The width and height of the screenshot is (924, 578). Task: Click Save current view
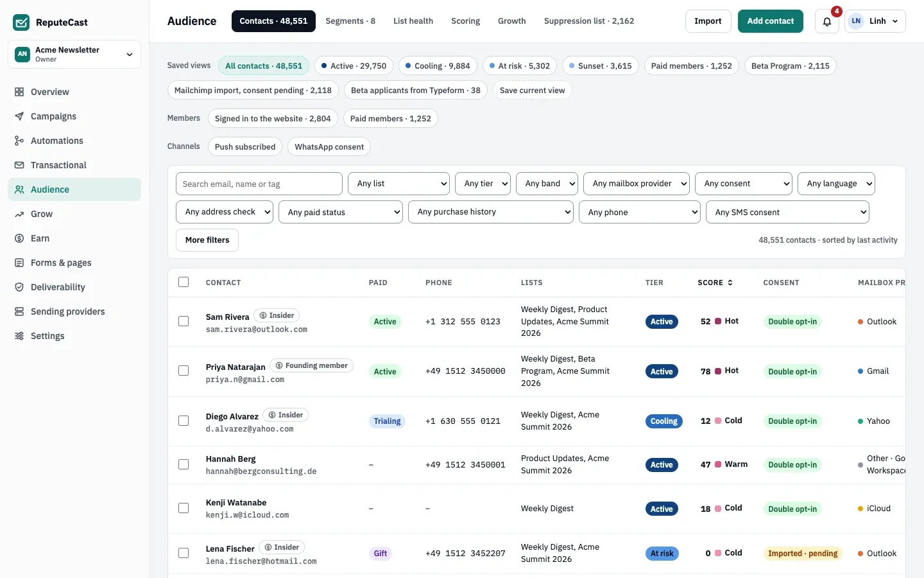click(x=532, y=91)
